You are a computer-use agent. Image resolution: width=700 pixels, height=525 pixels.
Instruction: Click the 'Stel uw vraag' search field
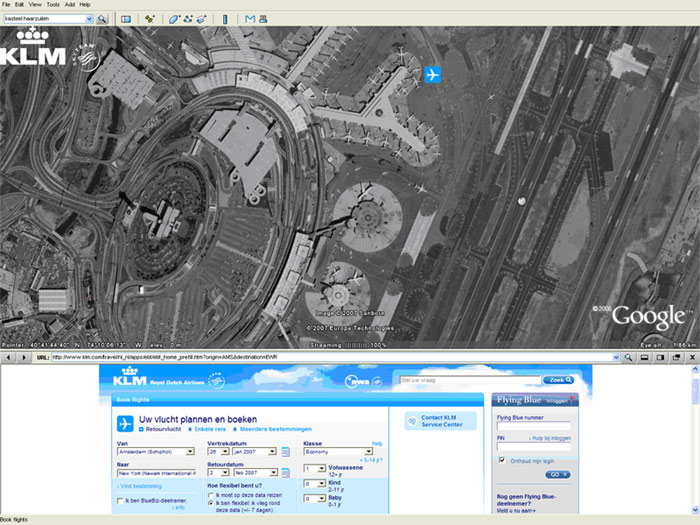pos(470,380)
